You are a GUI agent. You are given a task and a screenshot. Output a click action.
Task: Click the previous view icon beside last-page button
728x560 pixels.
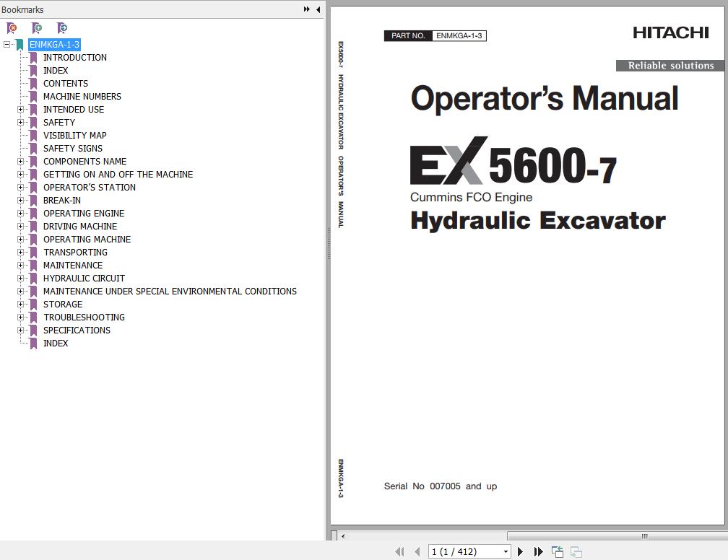pos(557,551)
